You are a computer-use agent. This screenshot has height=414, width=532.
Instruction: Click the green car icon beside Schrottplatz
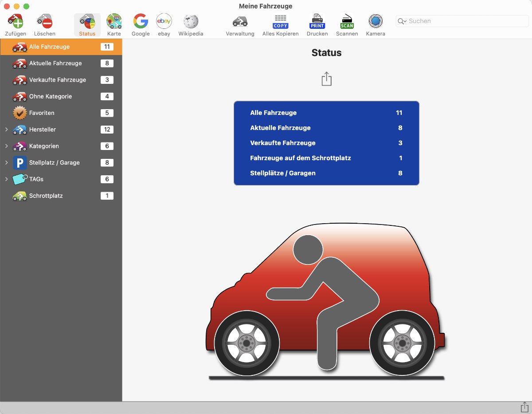[x=20, y=196]
